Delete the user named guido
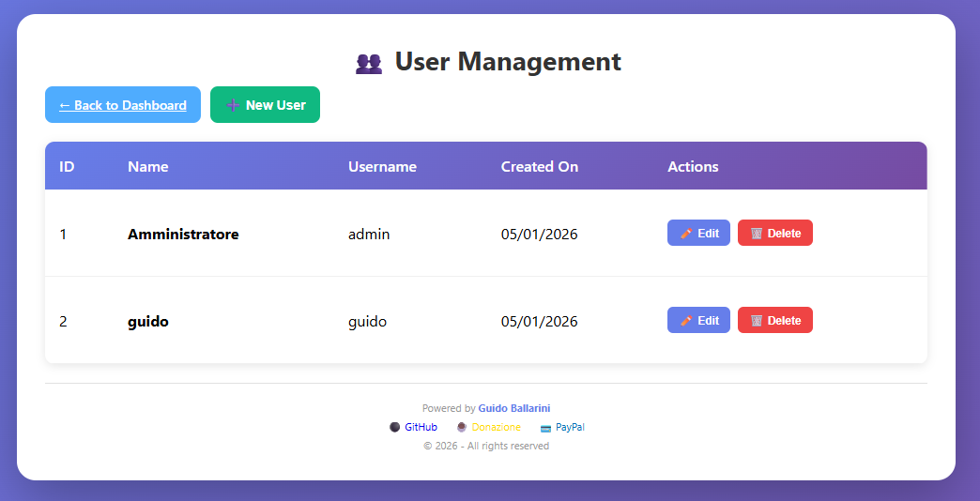The width and height of the screenshot is (980, 501). (775, 321)
